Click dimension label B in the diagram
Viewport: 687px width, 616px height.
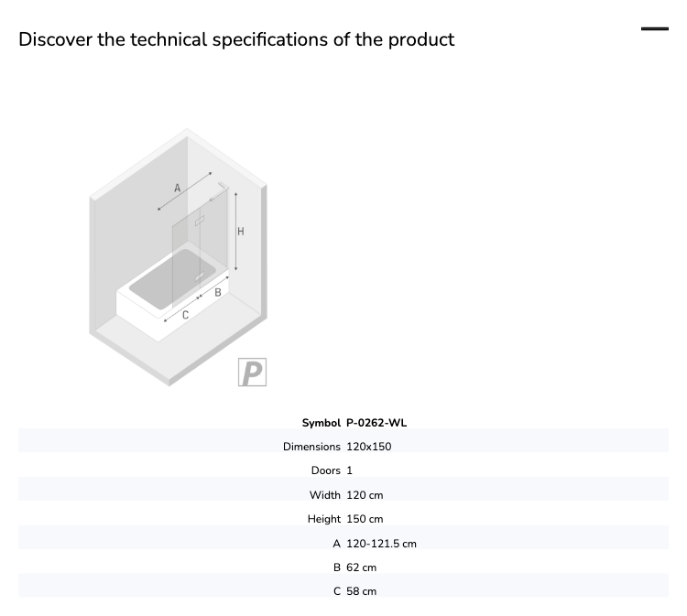point(218,293)
